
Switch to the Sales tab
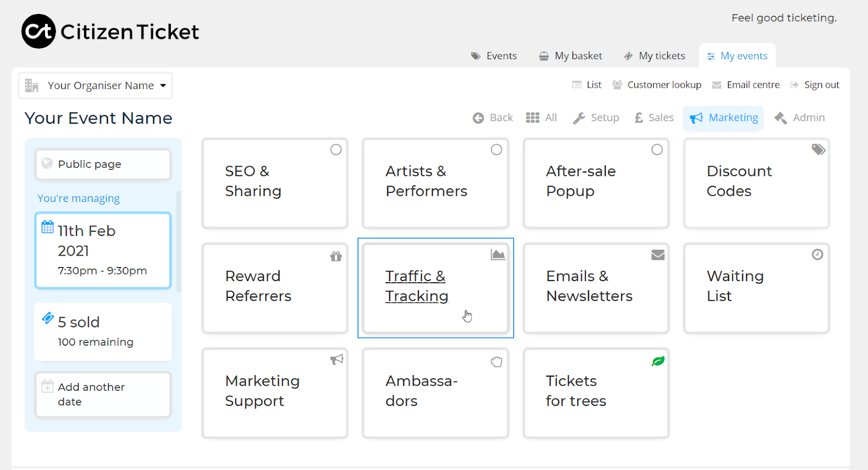click(654, 118)
